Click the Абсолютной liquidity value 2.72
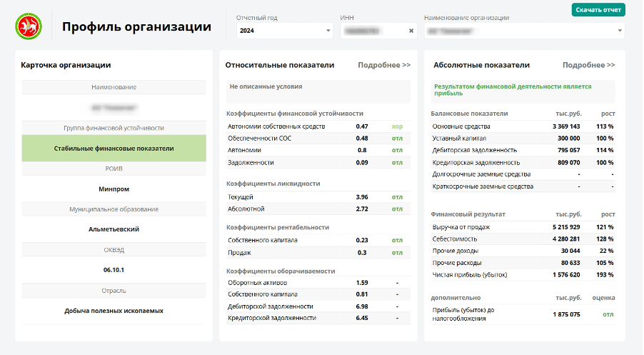644x355 pixels. point(362,209)
